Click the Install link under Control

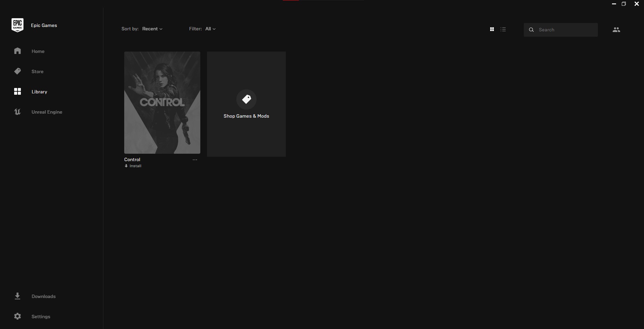pyautogui.click(x=135, y=166)
